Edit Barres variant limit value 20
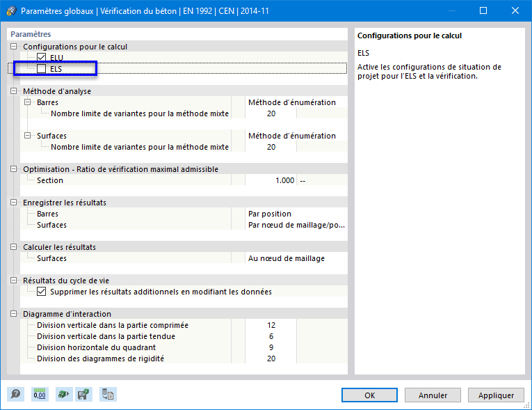Screen dimensions: 532x410 (x=271, y=113)
